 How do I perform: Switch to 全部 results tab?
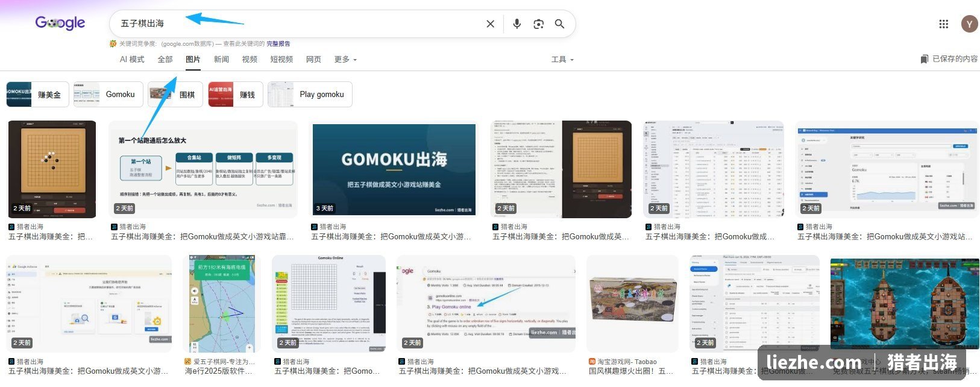pyautogui.click(x=165, y=59)
